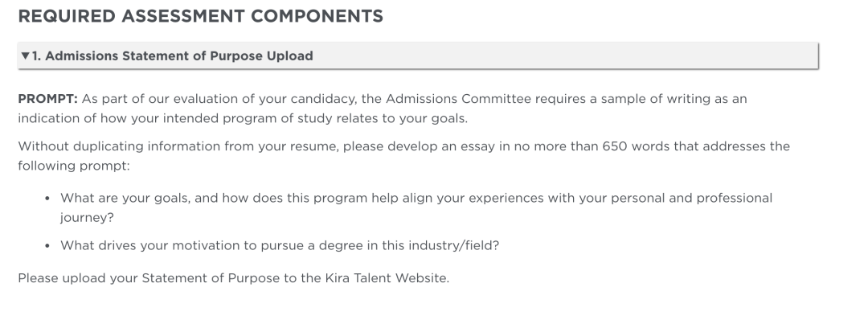
Task: Click the 'following prompt:' line
Action: (x=74, y=166)
